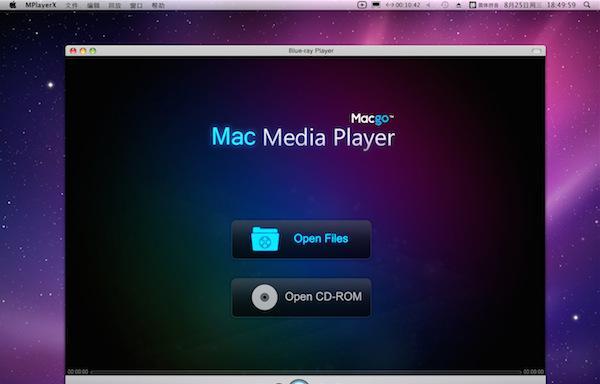Open the 文件 (File) menu
600x384 pixels.
point(71,5)
